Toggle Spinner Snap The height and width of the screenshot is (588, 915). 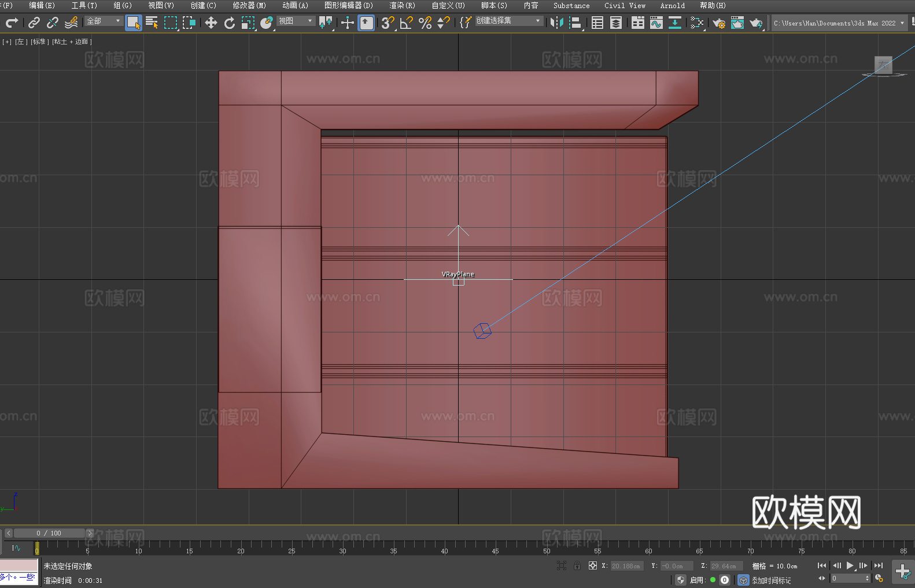444,23
